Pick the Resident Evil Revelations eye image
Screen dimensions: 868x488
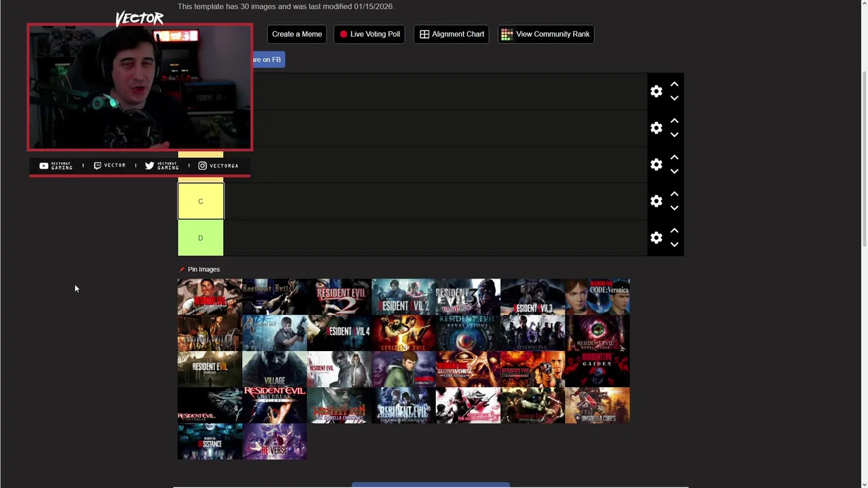coord(468,333)
